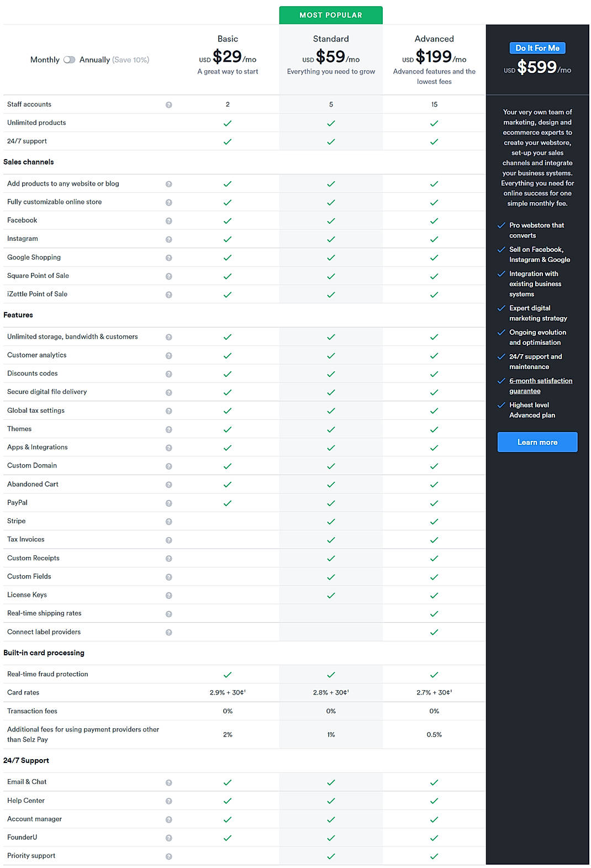The image size is (591, 868).
Task: Click Advanced card rate 2.7% + 30¢
Action: tap(434, 692)
